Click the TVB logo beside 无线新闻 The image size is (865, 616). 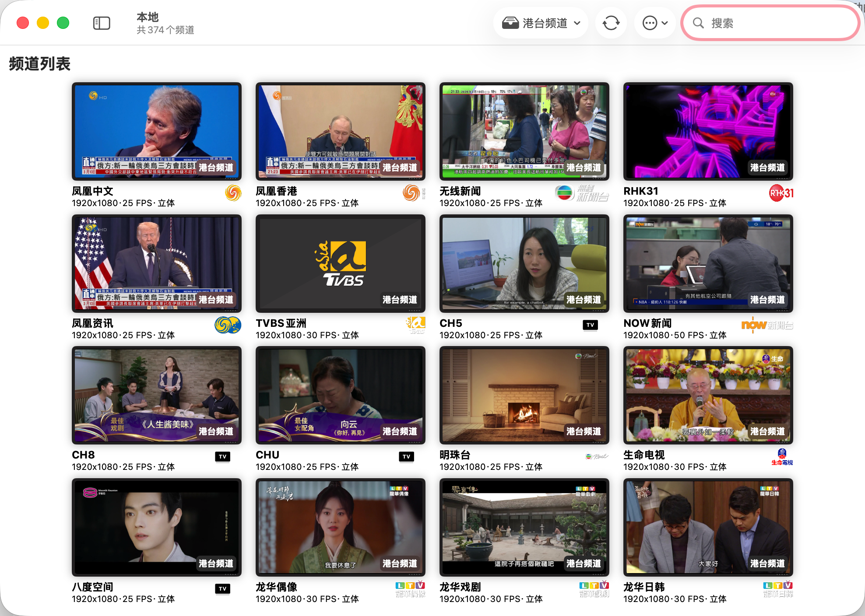[x=582, y=193]
